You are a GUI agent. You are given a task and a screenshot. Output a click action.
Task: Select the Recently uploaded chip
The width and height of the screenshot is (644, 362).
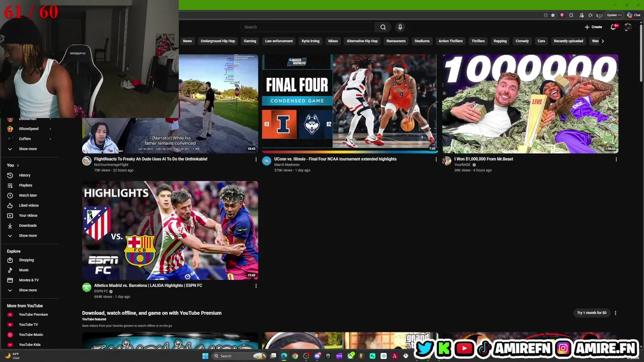[x=569, y=41]
